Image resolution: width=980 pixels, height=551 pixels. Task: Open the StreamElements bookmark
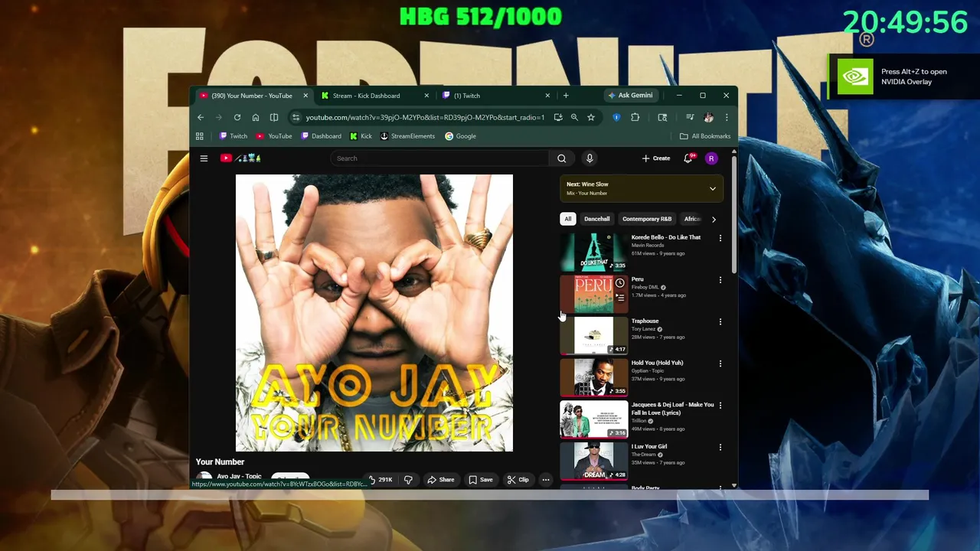(x=407, y=136)
